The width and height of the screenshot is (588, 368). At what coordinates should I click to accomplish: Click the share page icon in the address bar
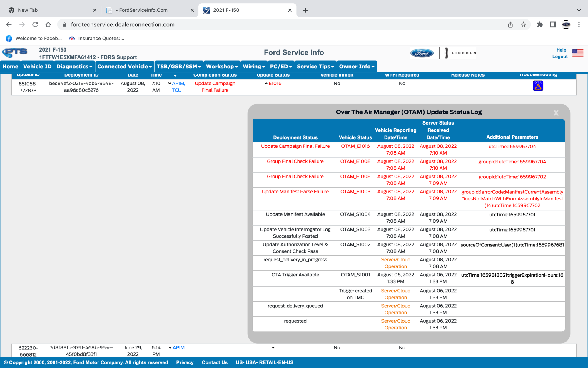(x=510, y=24)
